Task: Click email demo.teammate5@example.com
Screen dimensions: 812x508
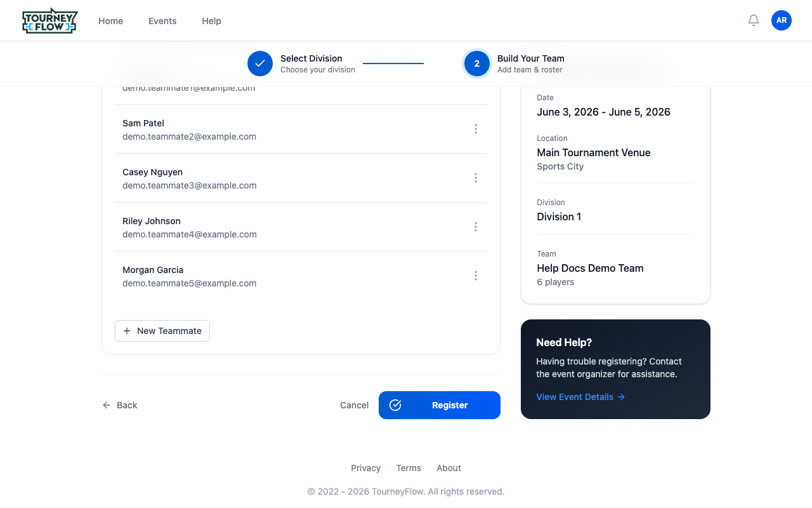Action: click(x=190, y=283)
